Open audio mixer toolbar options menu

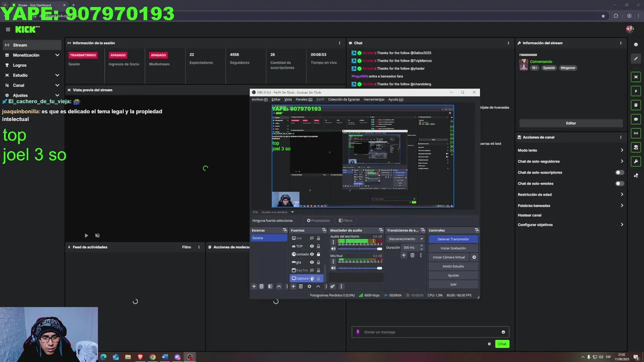click(341, 287)
